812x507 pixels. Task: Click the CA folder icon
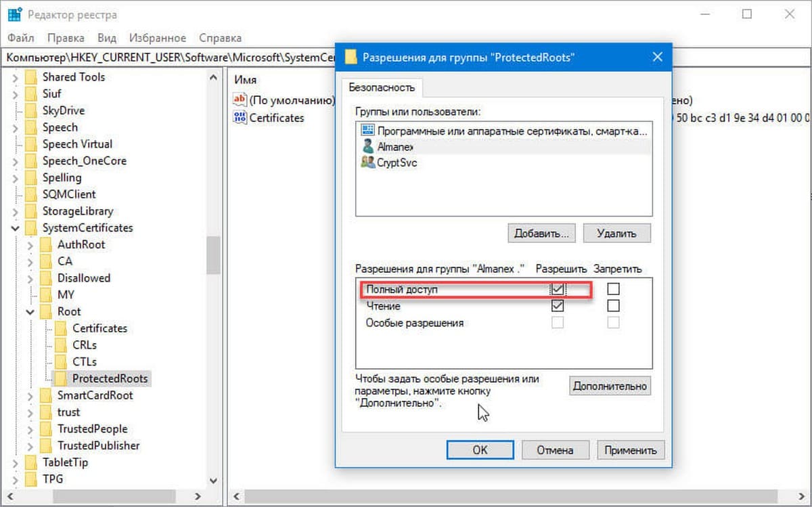[45, 261]
